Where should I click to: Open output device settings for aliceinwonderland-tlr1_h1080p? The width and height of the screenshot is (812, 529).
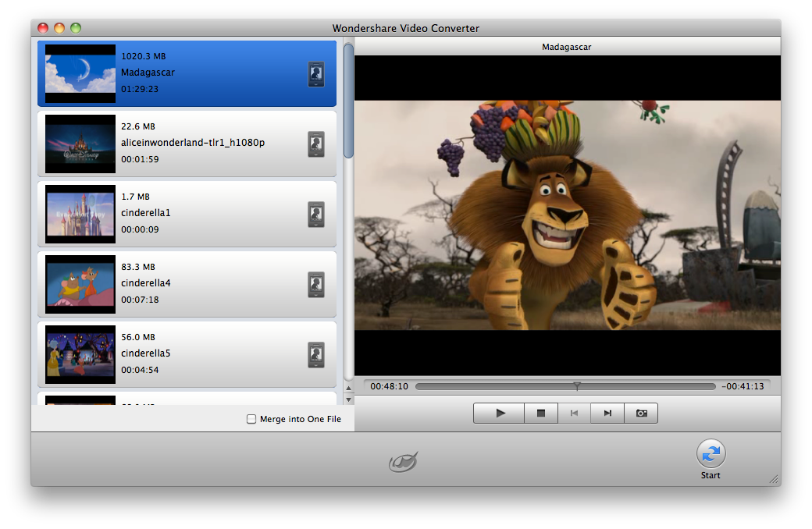point(316,144)
